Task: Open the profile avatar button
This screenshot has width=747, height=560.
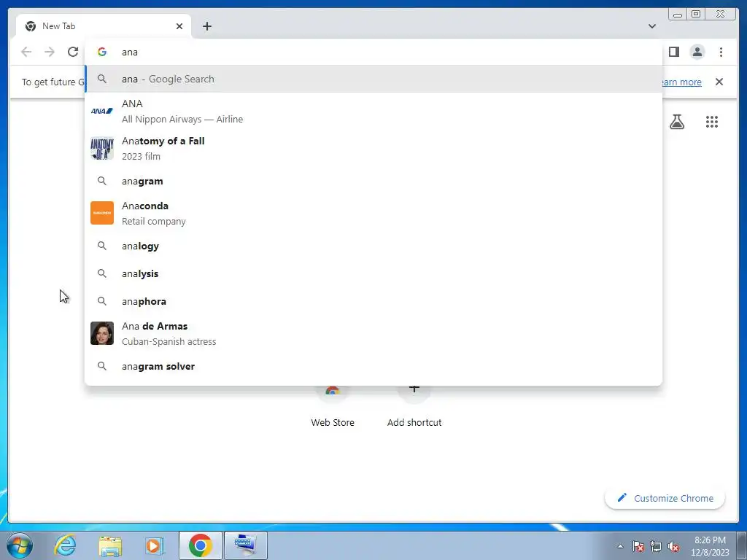Action: coord(697,52)
